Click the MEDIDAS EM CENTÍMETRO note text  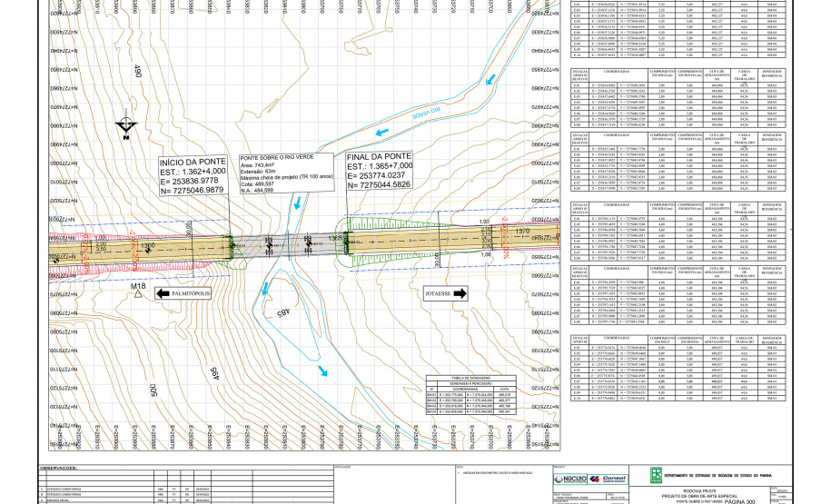[499, 473]
